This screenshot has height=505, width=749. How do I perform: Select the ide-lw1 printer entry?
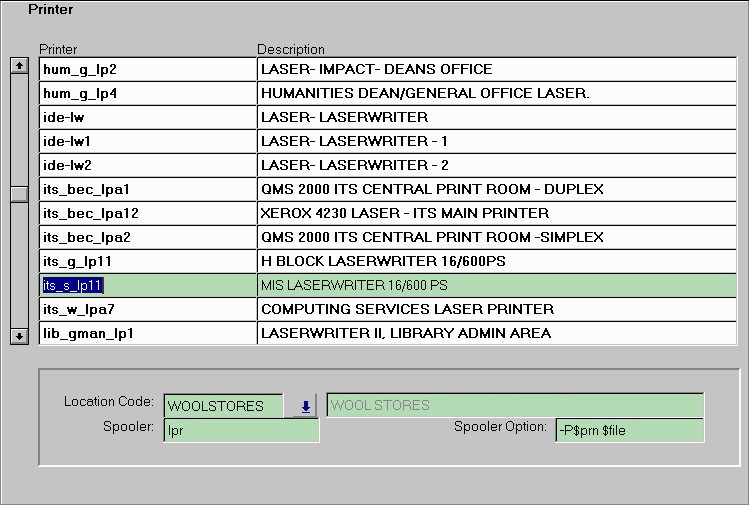(147, 142)
